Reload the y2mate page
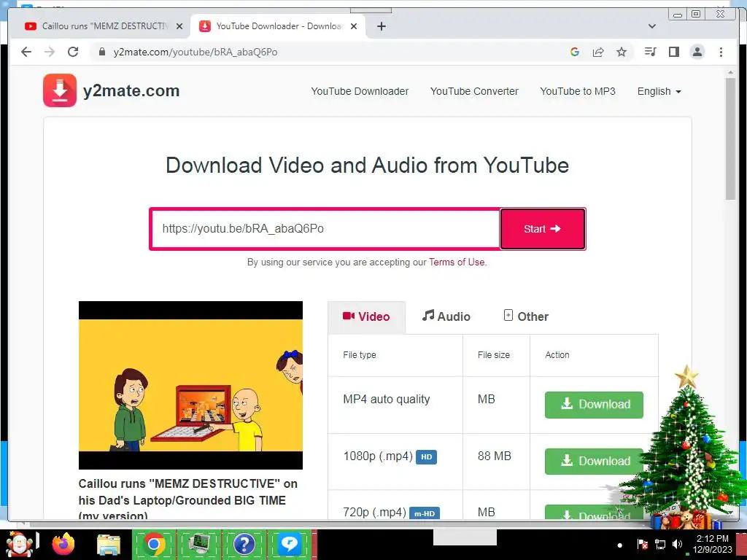Image resolution: width=747 pixels, height=560 pixels. (x=73, y=52)
